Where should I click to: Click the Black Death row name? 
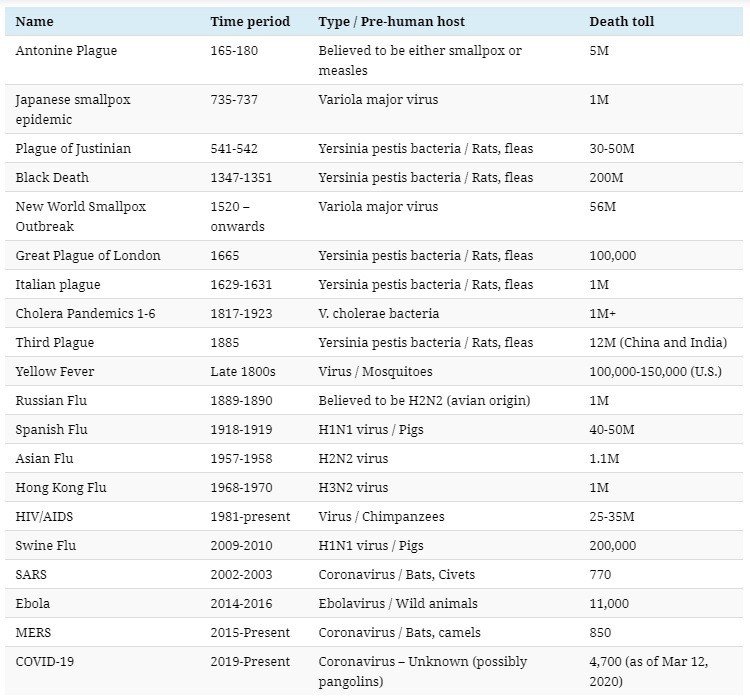coord(52,177)
